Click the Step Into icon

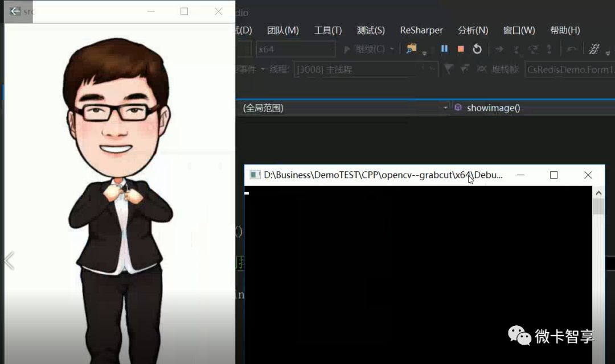point(516,49)
